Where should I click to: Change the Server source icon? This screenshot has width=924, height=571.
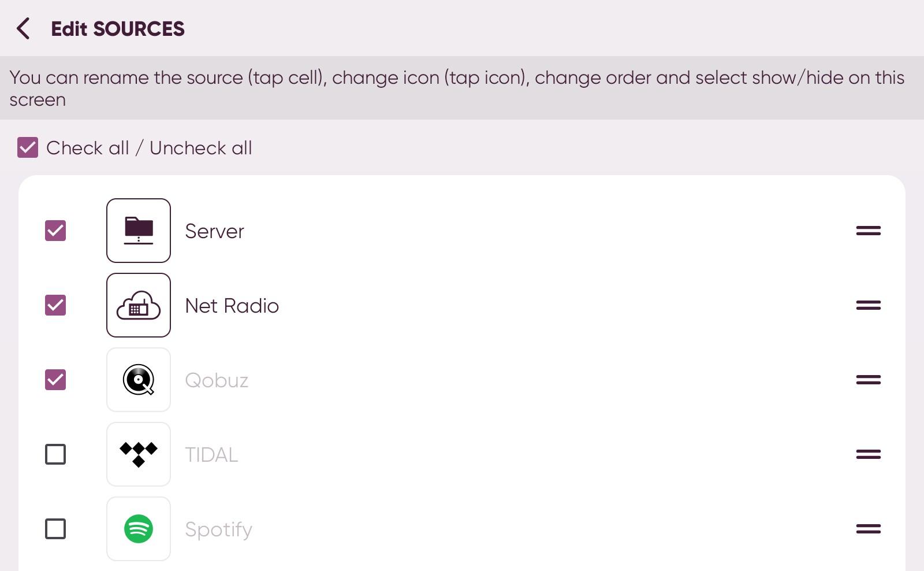click(139, 231)
